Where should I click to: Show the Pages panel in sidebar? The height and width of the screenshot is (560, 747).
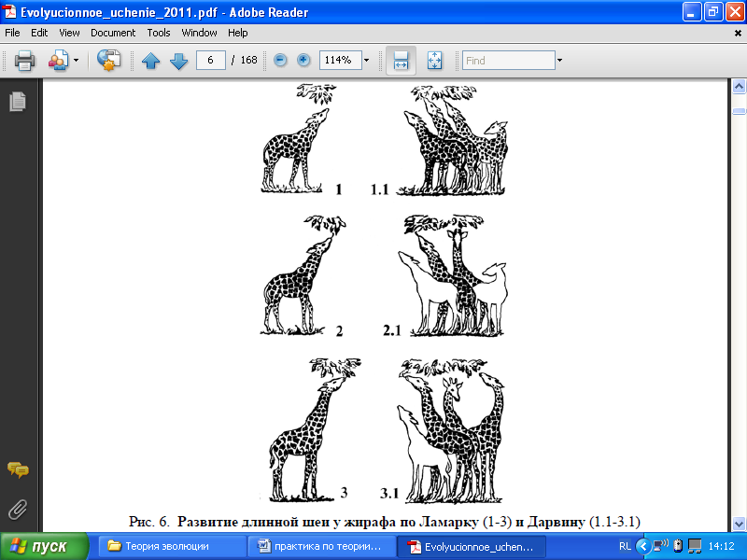pos(18,102)
